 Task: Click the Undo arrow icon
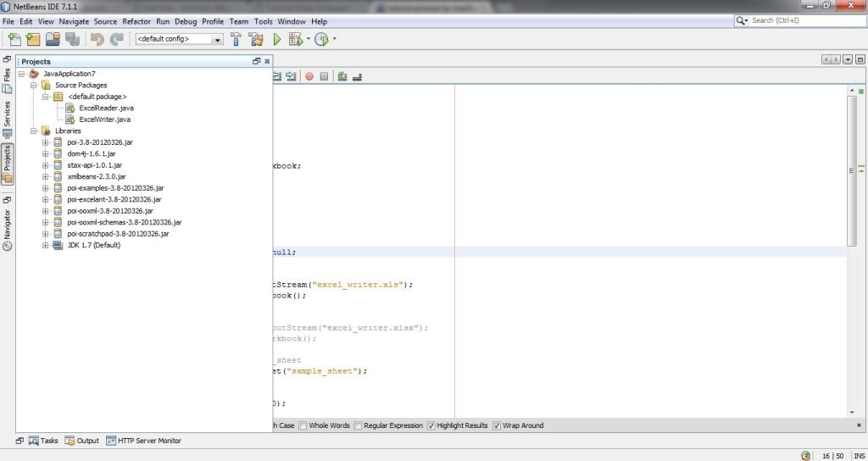97,39
